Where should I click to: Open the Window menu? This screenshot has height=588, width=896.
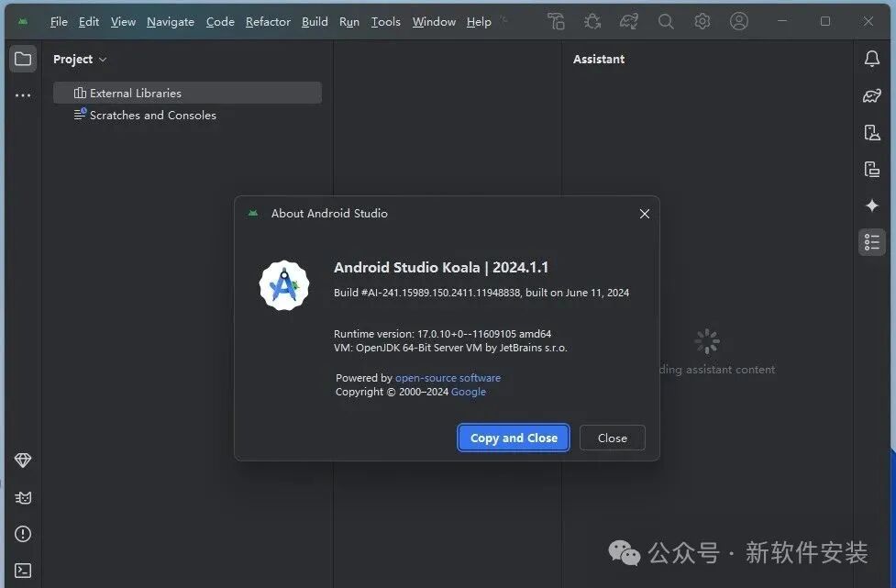[434, 22]
